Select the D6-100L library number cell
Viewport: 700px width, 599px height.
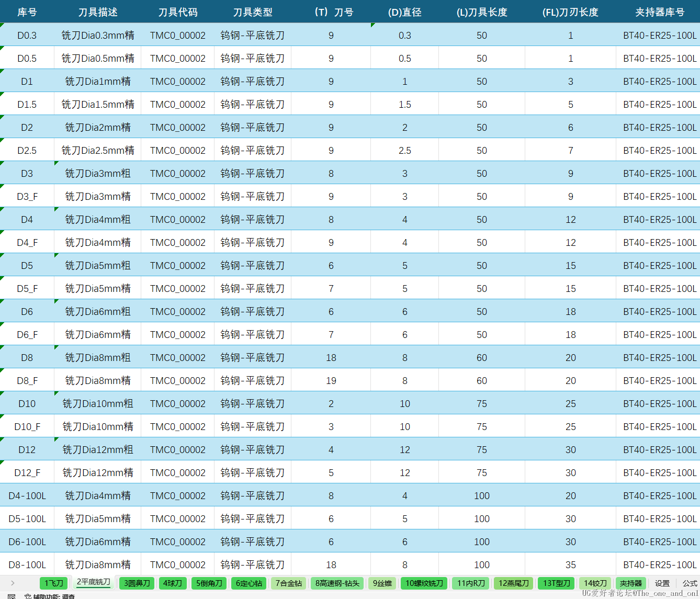(x=27, y=541)
